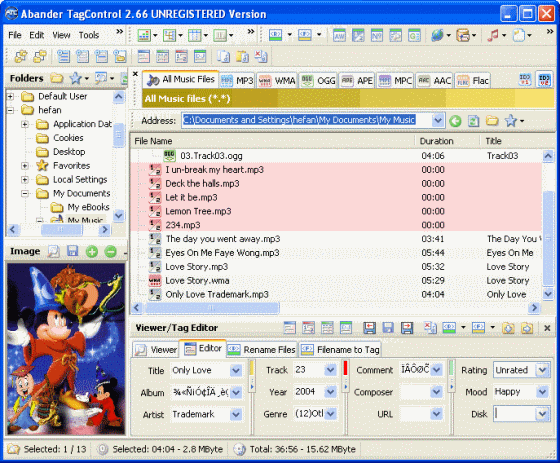This screenshot has height=463, width=560.
Task: Switch to the MP3 filter tab
Action: (237, 81)
